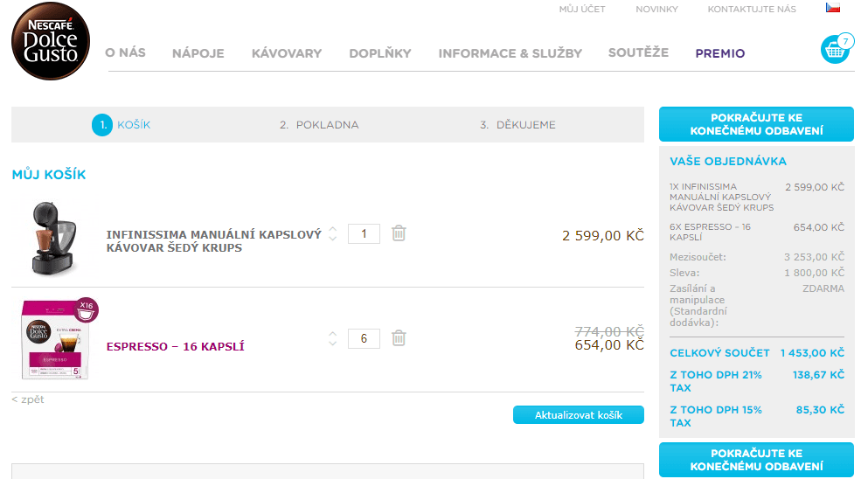Click the DPH 15% tax amount 85,30 KČ
This screenshot has height=479, width=868.
[820, 410]
